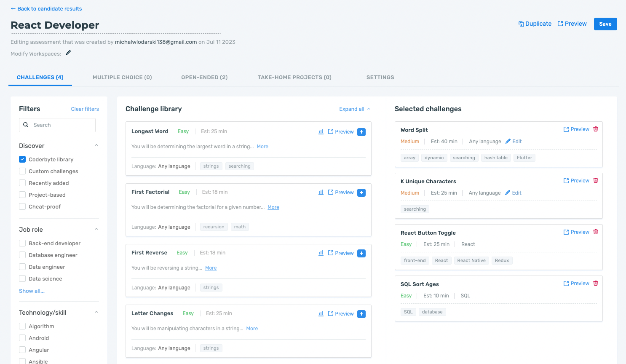
Task: Save the assessment
Action: click(x=605, y=24)
